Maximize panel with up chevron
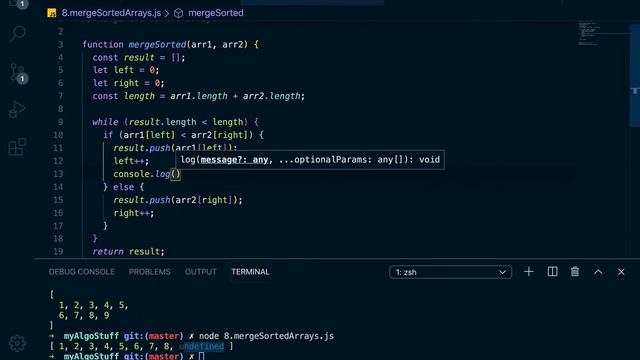The width and height of the screenshot is (640, 360). click(x=598, y=272)
